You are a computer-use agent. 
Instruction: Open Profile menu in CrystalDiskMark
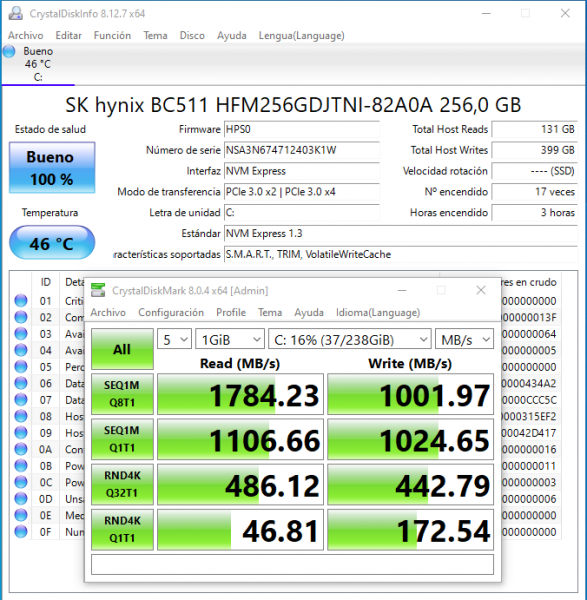tap(231, 313)
